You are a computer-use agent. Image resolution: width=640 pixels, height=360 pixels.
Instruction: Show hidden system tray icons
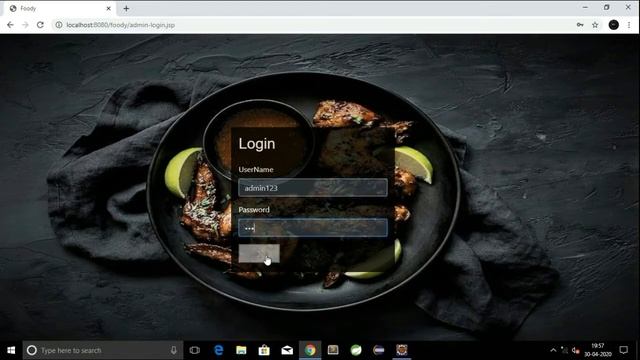[553, 350]
